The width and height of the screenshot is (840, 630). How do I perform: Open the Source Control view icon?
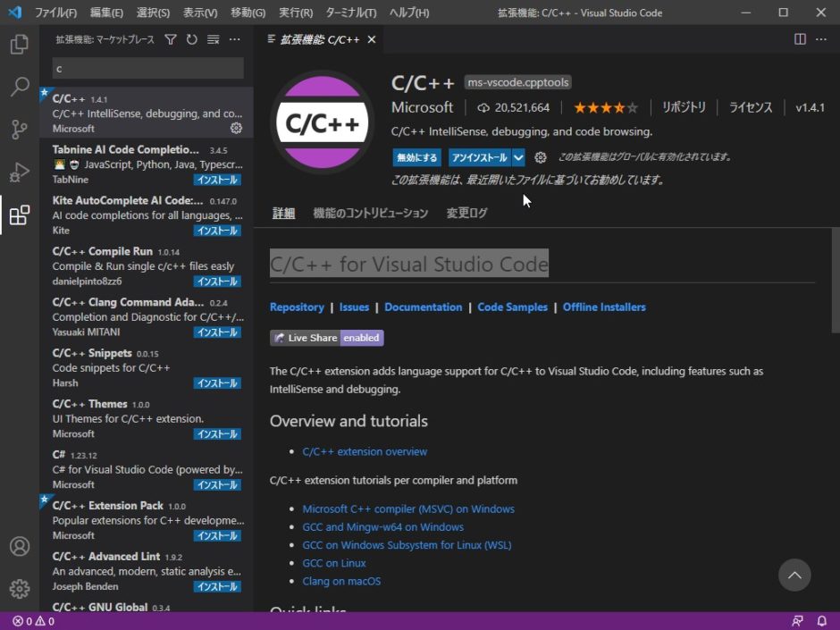[x=20, y=129]
